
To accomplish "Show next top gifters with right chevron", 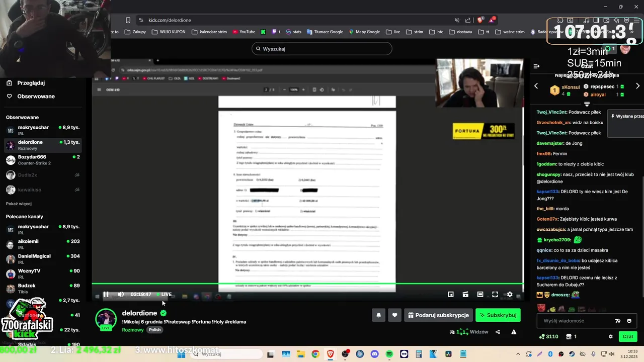I will [x=637, y=86].
